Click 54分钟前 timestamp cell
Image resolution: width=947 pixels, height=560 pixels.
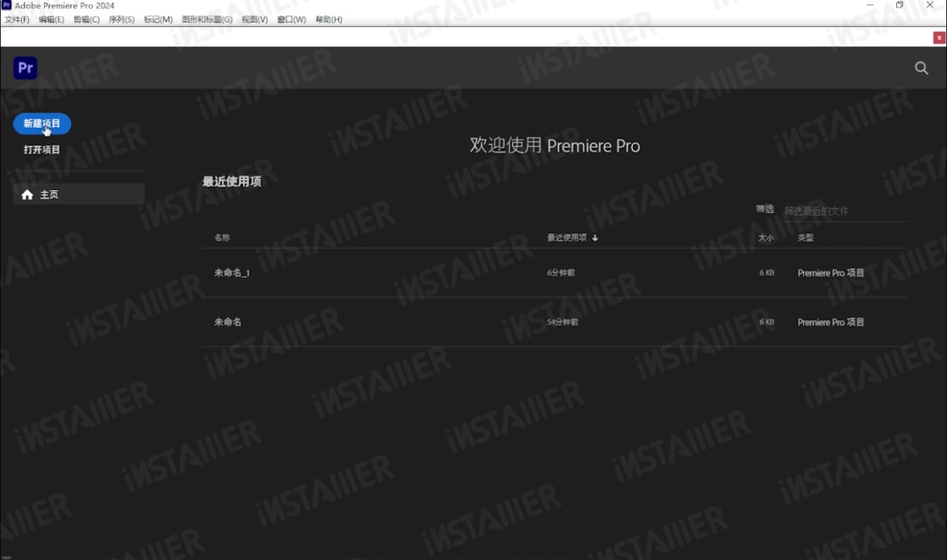click(x=563, y=323)
